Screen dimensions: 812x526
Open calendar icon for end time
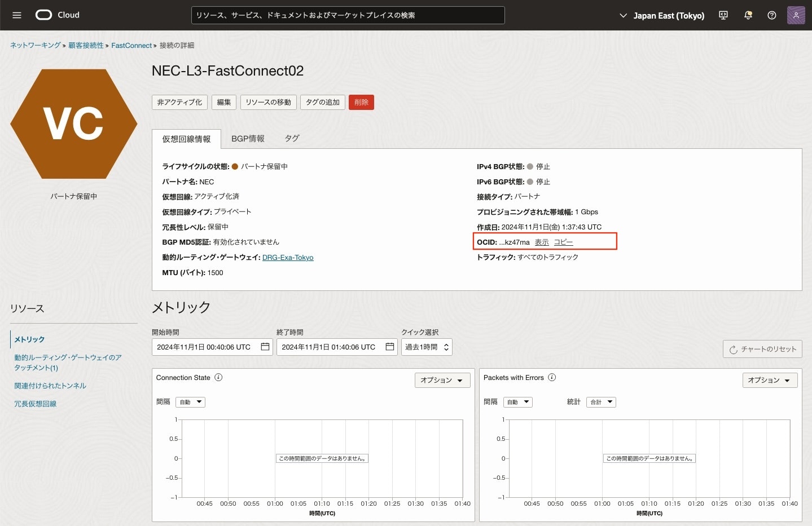pos(390,347)
